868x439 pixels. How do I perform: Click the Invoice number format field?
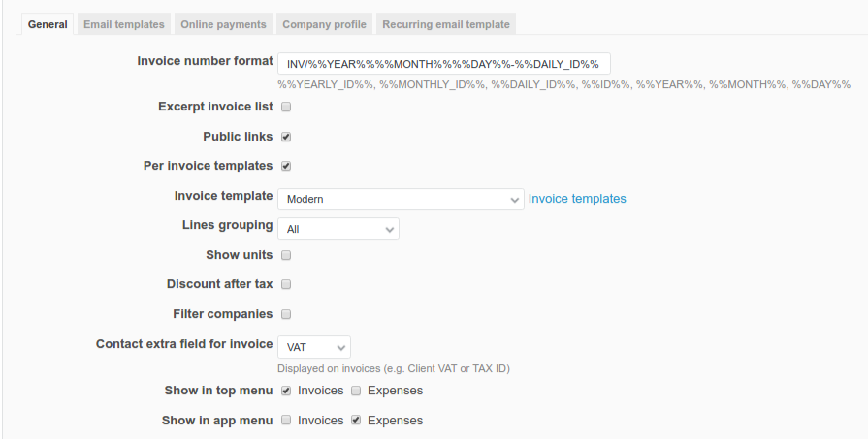tap(443, 64)
